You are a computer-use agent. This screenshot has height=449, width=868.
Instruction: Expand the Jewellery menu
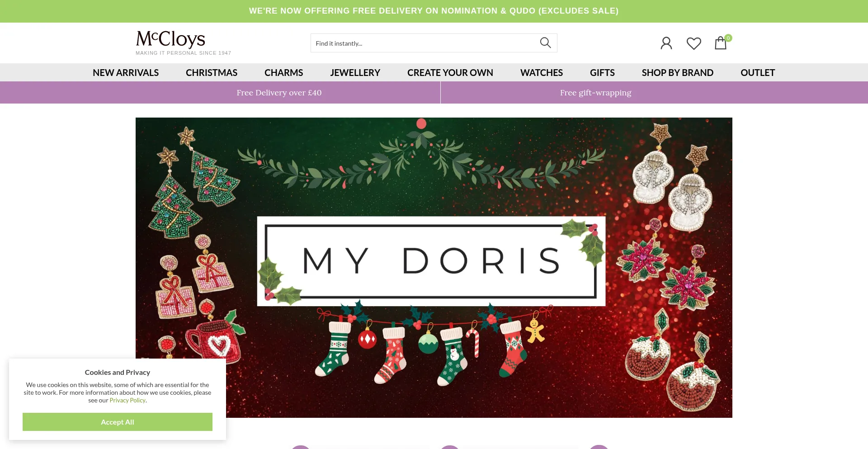[x=355, y=72]
